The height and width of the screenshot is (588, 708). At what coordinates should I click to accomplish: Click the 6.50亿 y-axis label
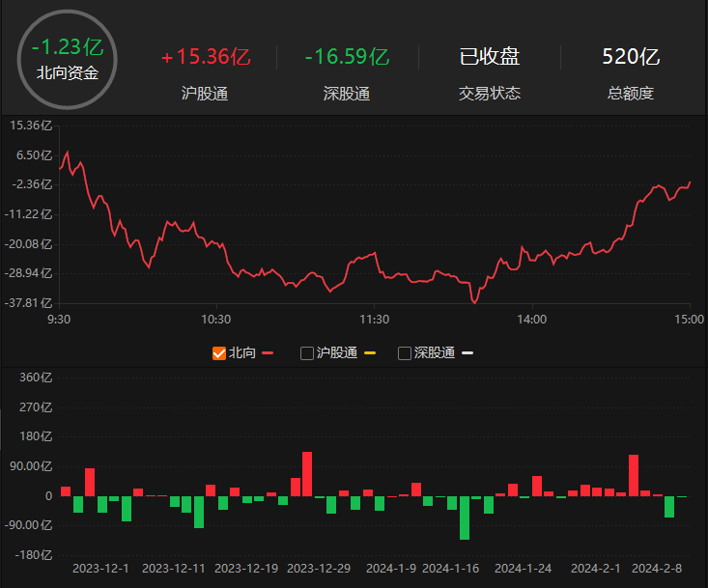click(35, 155)
